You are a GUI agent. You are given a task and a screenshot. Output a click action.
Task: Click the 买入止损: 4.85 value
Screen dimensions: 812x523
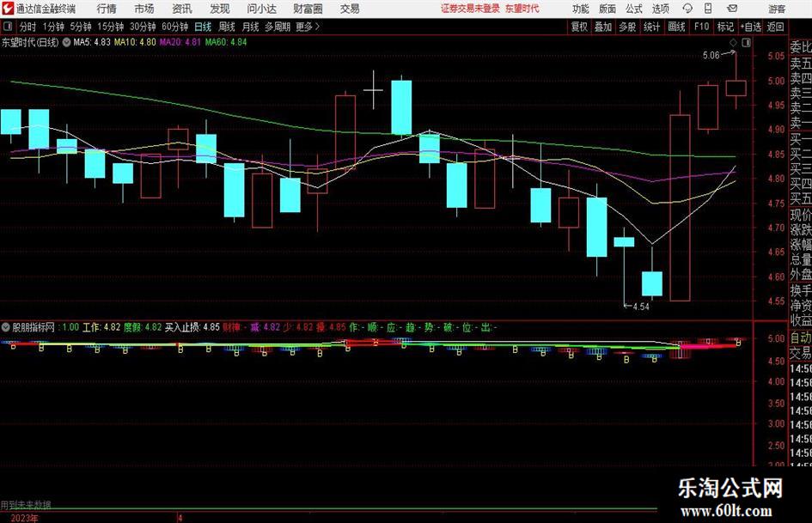pos(192,327)
